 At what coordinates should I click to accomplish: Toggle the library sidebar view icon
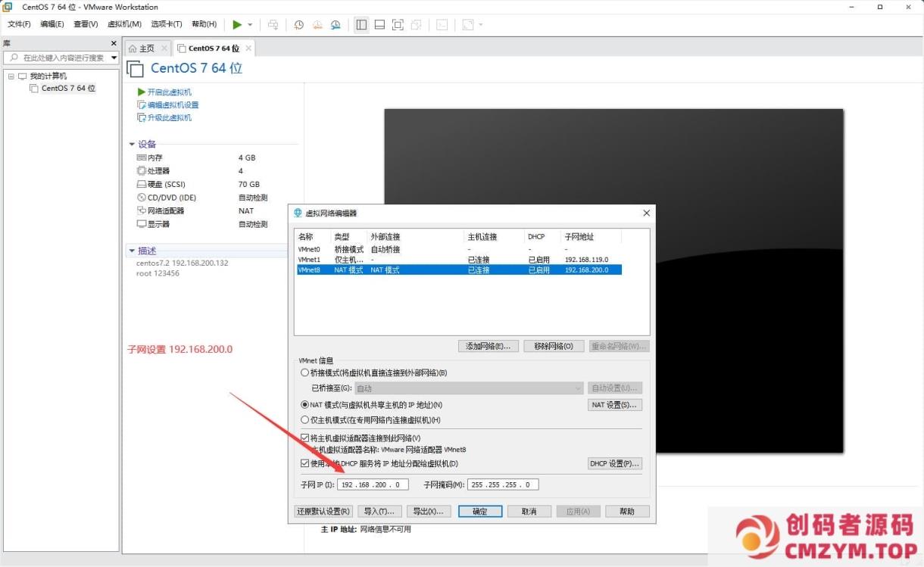point(361,24)
